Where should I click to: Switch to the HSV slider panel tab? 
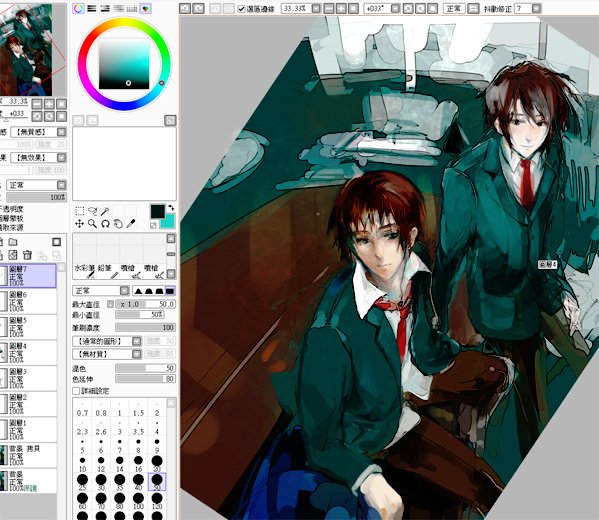click(x=105, y=8)
